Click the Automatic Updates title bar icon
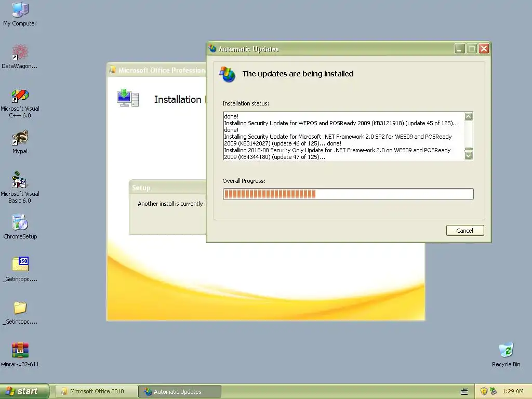Image resolution: width=532 pixels, height=399 pixels. coord(212,48)
